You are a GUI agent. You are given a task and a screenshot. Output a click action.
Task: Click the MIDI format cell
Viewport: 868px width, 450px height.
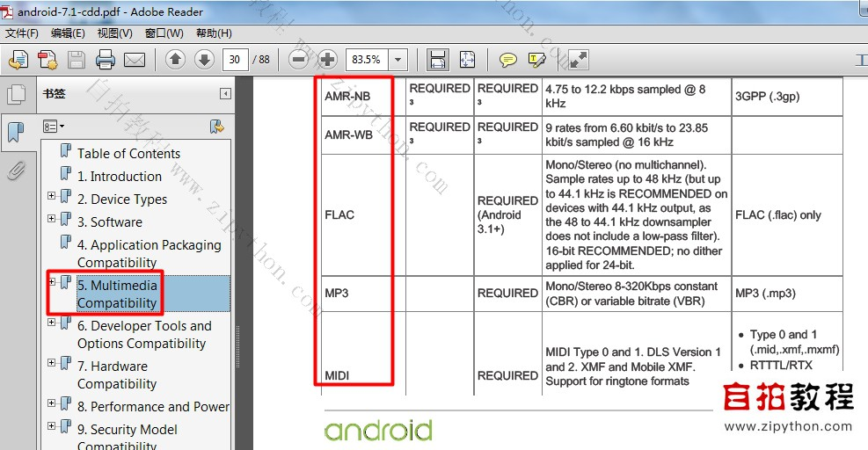tap(363, 354)
